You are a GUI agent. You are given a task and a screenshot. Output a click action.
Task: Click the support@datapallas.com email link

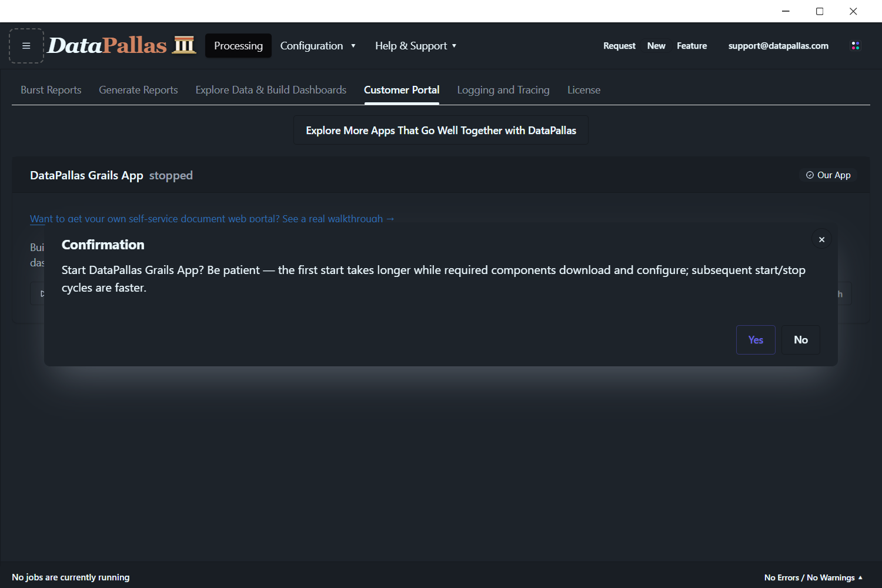tap(779, 46)
